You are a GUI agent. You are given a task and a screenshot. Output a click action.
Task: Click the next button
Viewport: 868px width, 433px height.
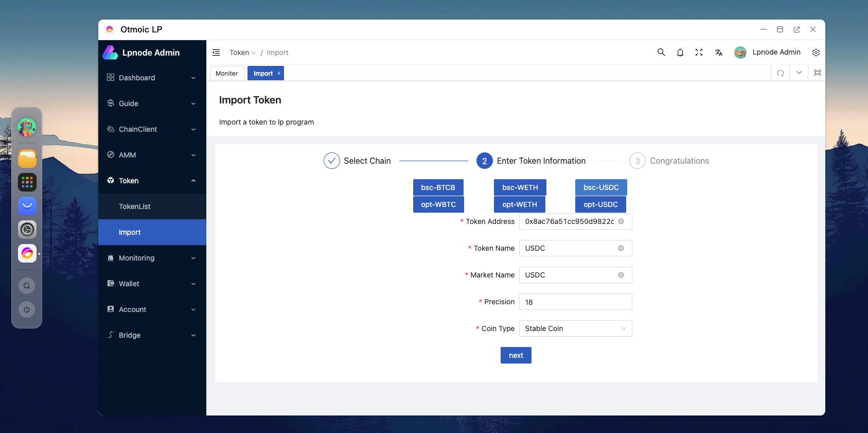click(x=516, y=355)
